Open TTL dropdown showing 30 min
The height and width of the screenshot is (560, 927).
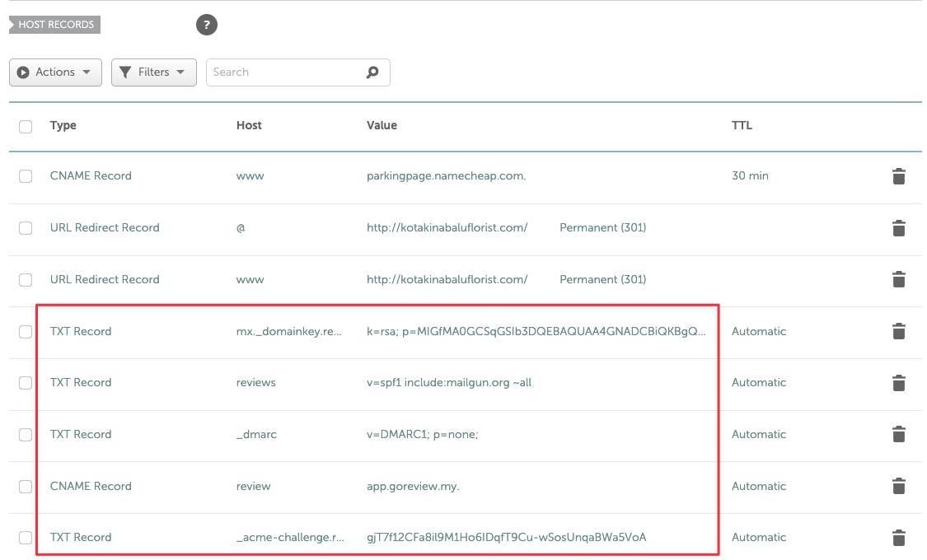point(750,176)
